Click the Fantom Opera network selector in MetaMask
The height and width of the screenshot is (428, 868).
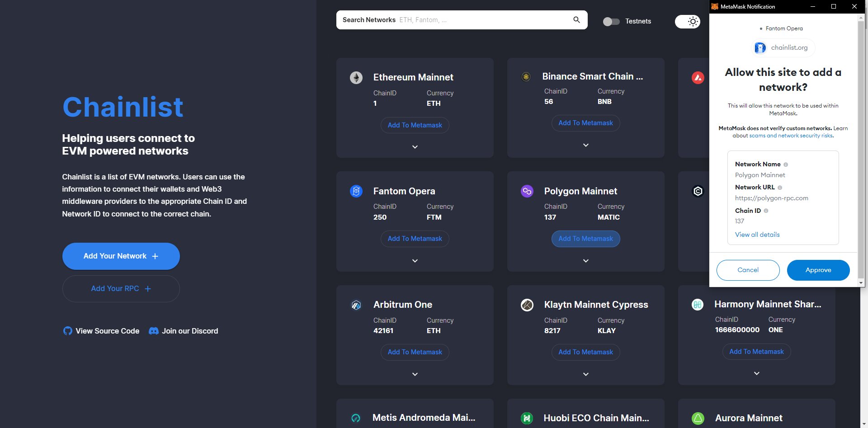click(x=782, y=28)
